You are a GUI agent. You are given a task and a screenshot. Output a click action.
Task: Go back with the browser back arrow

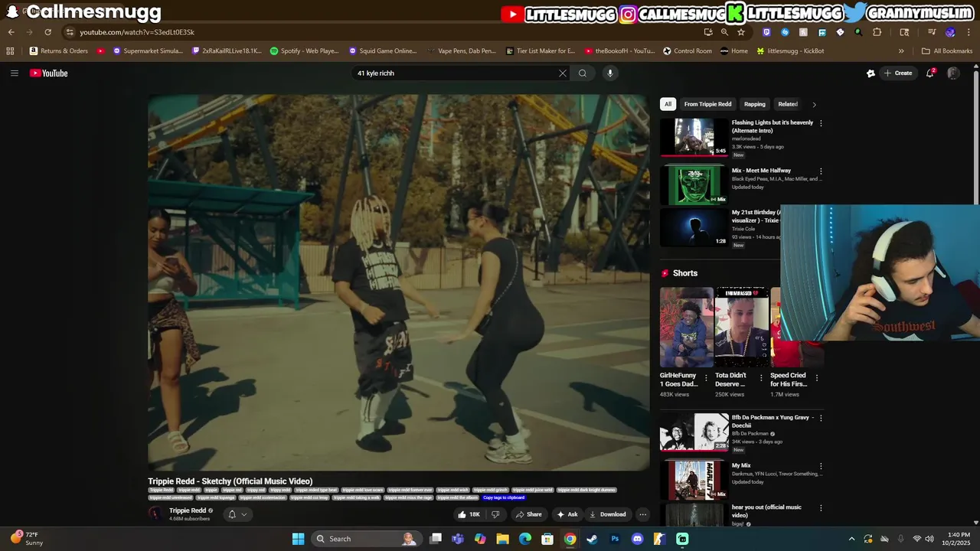[x=11, y=32]
